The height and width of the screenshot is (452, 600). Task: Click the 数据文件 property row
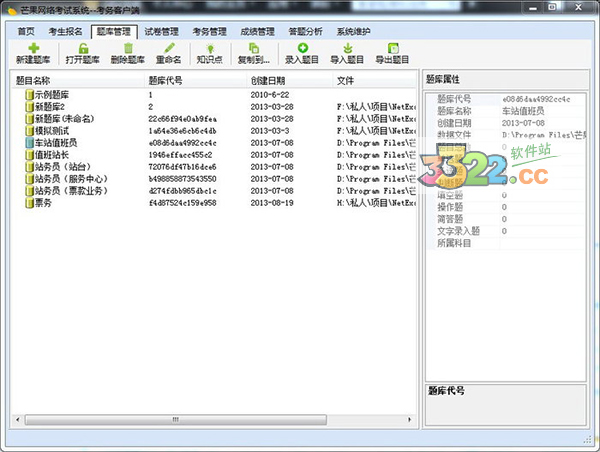[x=508, y=135]
